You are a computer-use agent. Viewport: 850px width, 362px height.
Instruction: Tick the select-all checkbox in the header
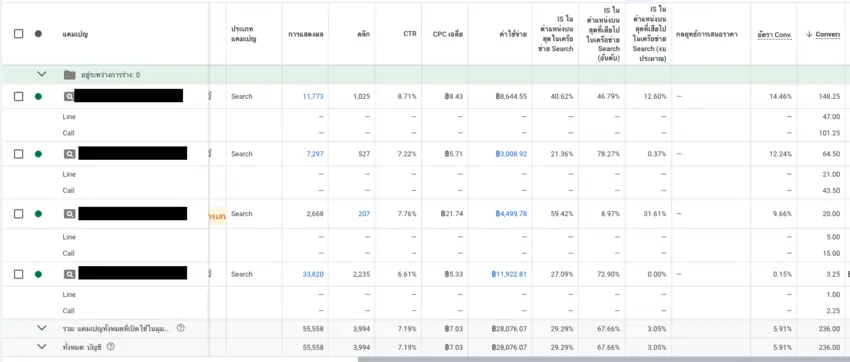(18, 34)
